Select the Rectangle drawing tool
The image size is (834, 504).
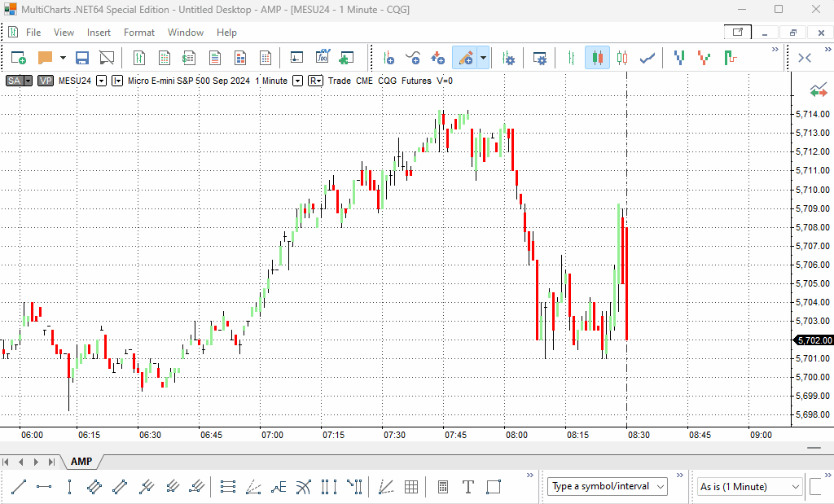494,486
